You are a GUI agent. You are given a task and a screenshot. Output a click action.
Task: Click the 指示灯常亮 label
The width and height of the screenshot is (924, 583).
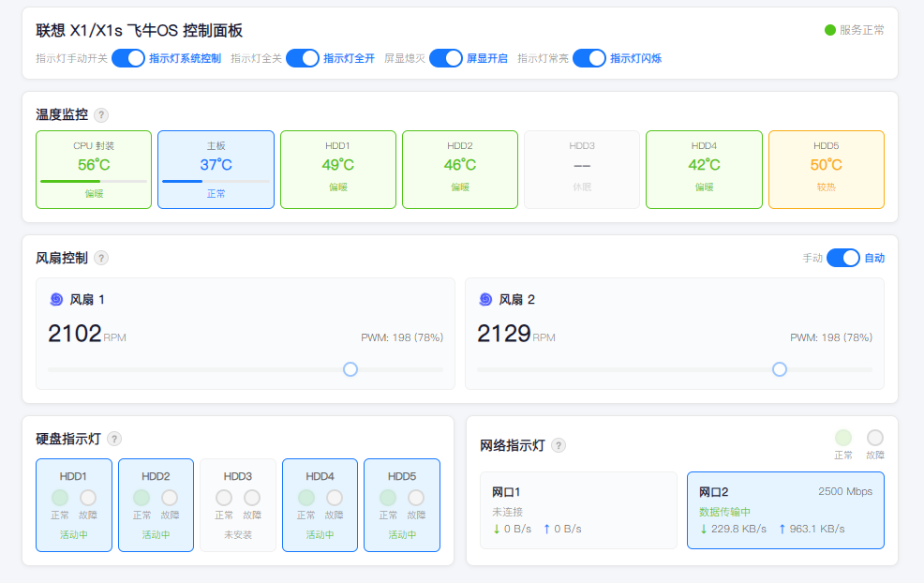coord(544,58)
